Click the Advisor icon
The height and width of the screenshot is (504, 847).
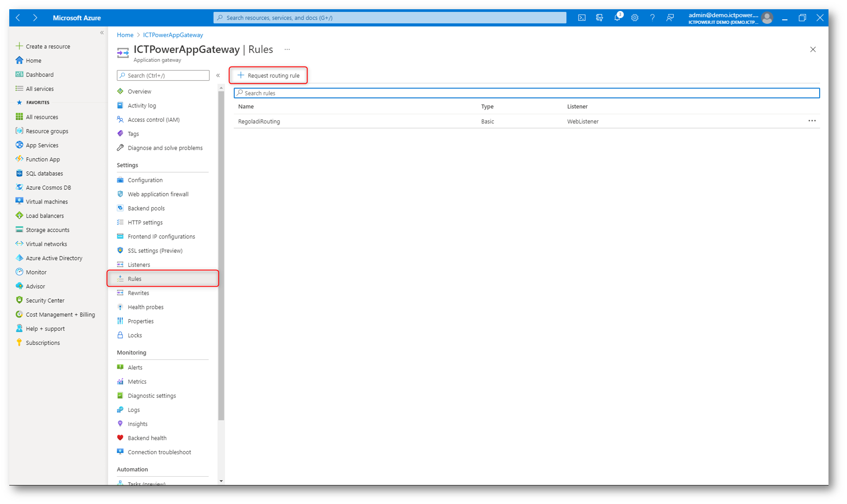point(19,286)
